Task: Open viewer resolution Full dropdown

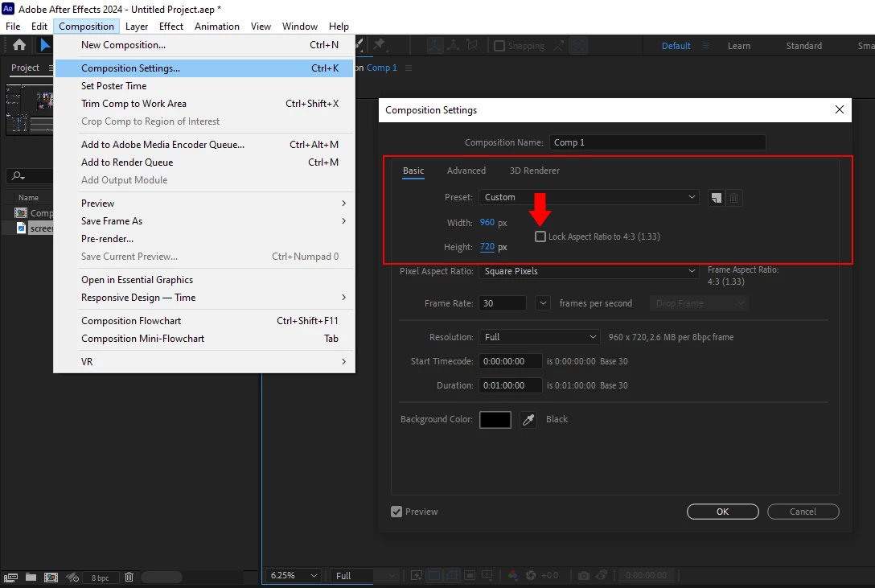Action: pos(364,575)
